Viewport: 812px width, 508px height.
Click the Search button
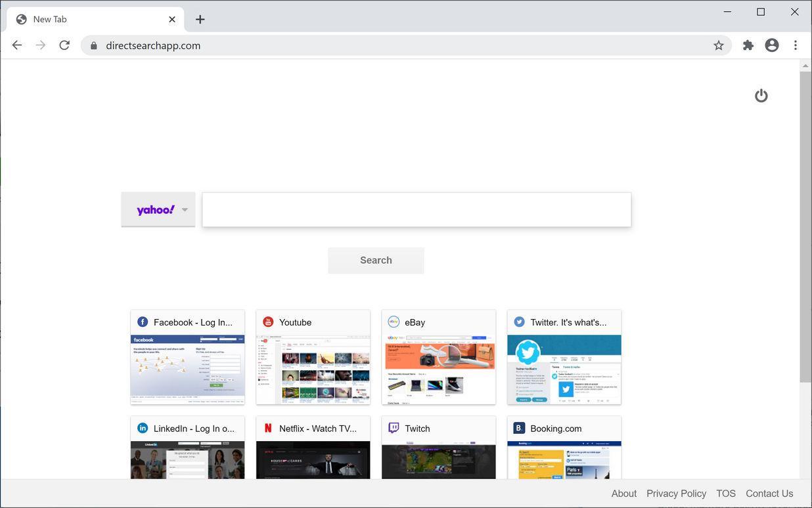tap(376, 260)
